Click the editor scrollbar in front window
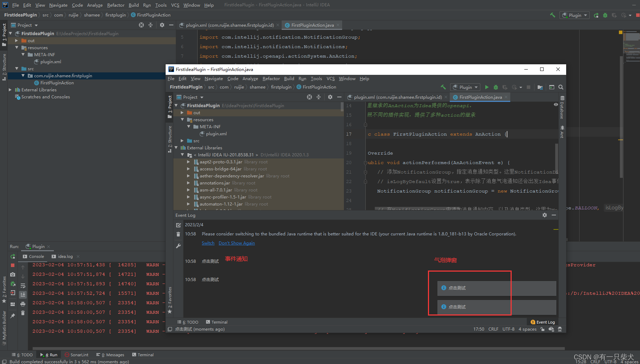The height and width of the screenshot is (364, 640). tap(557, 157)
